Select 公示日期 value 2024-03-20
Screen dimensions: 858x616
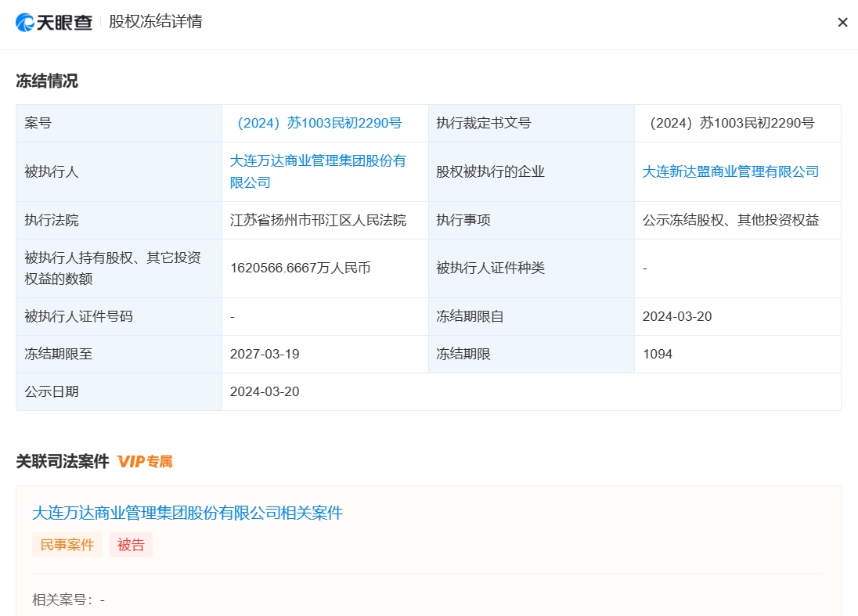265,391
